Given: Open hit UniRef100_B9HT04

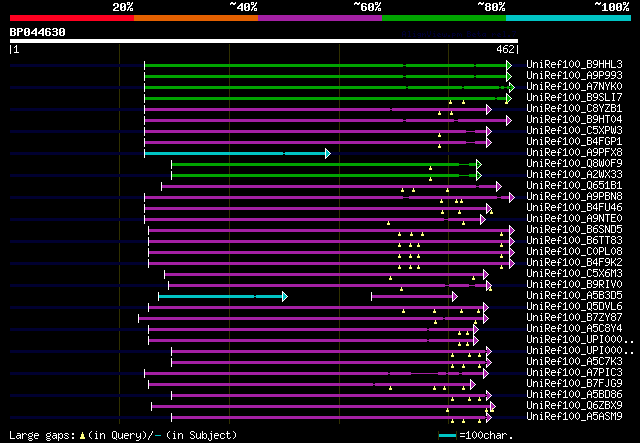Looking at the screenshot, I should click(574, 120).
